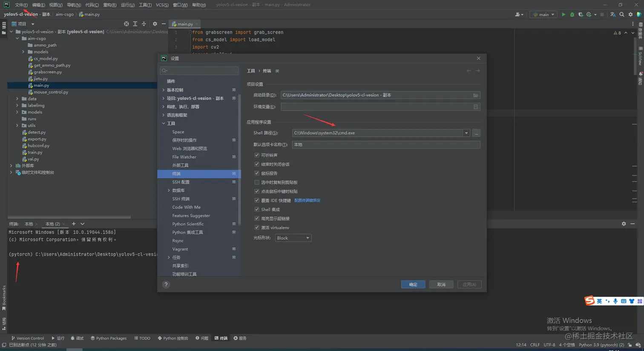Expand the 数据库 node under tools
The width and height of the screenshot is (644, 351).
click(169, 191)
